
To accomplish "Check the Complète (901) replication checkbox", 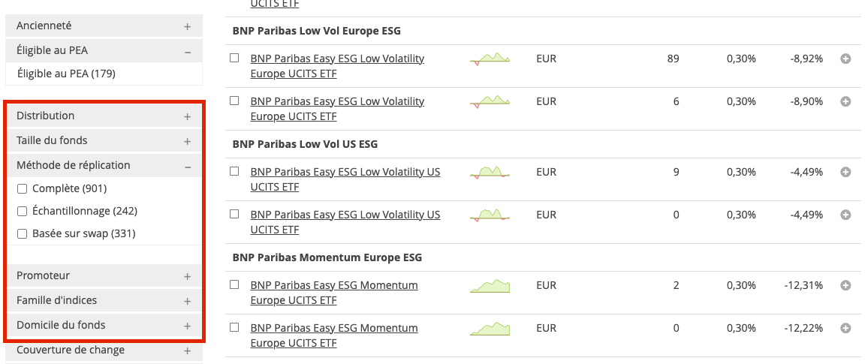I will [x=23, y=188].
